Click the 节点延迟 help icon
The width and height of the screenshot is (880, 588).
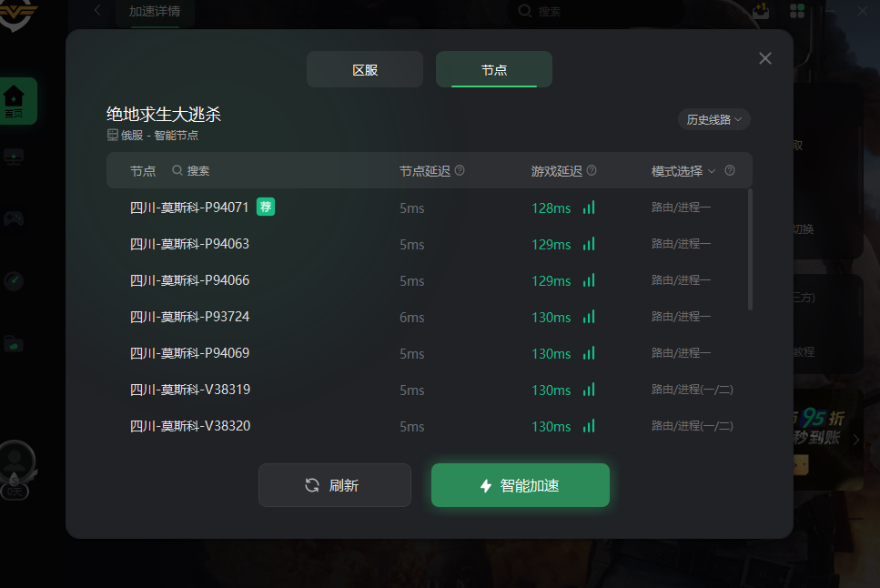[x=460, y=170]
